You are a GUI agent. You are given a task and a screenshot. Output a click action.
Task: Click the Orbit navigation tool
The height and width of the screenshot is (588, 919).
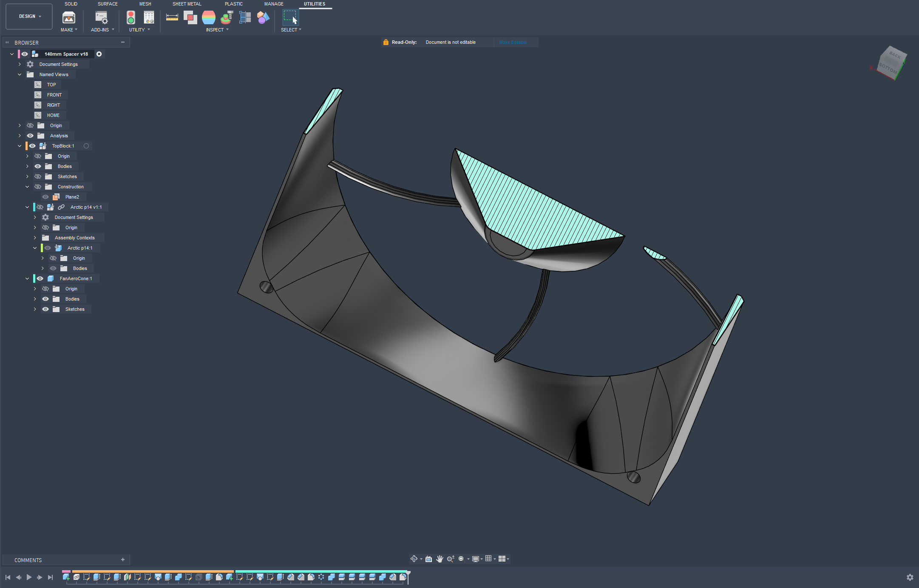coord(414,559)
